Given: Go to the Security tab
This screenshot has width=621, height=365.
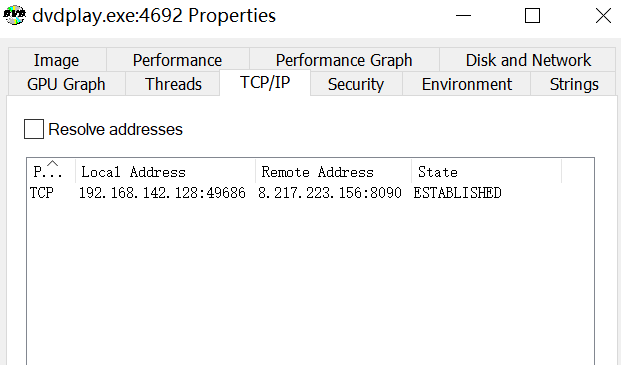Looking at the screenshot, I should (356, 84).
